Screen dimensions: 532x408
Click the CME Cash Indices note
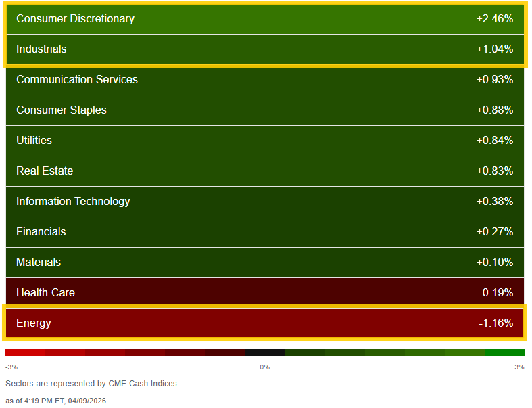click(91, 384)
